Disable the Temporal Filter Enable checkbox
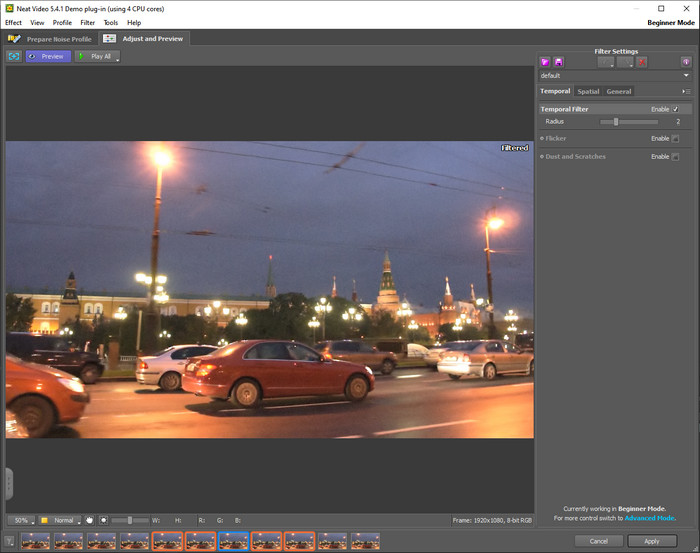The height and width of the screenshot is (553, 700). [x=675, y=109]
